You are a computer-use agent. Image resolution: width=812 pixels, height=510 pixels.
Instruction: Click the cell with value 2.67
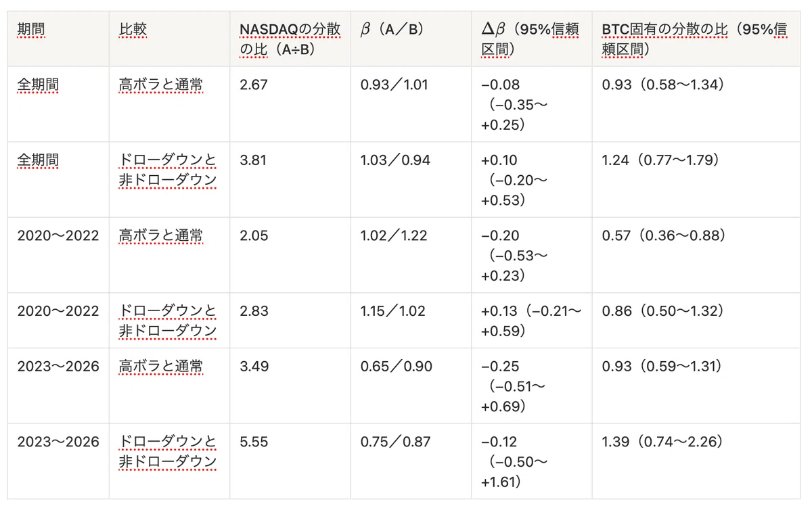(x=290, y=104)
